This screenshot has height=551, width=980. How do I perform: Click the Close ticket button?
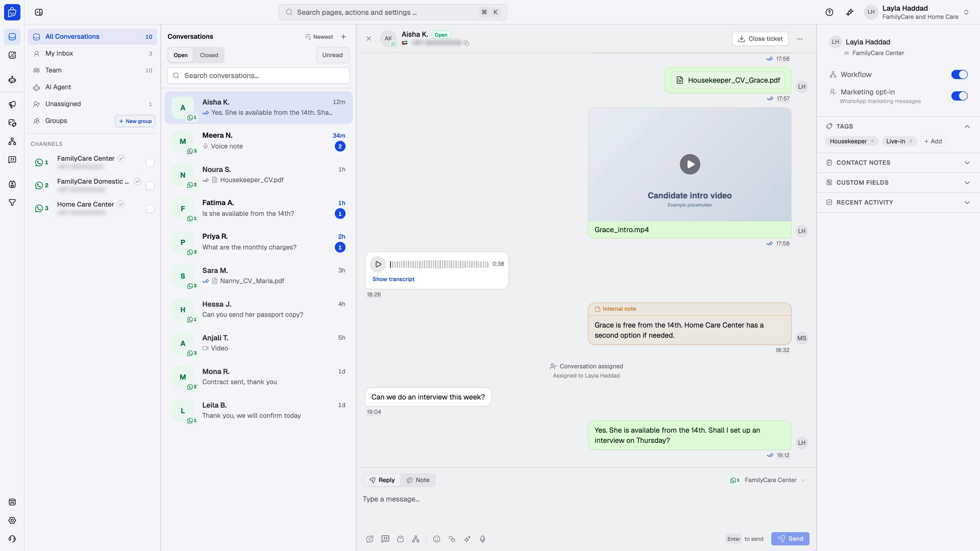click(760, 39)
